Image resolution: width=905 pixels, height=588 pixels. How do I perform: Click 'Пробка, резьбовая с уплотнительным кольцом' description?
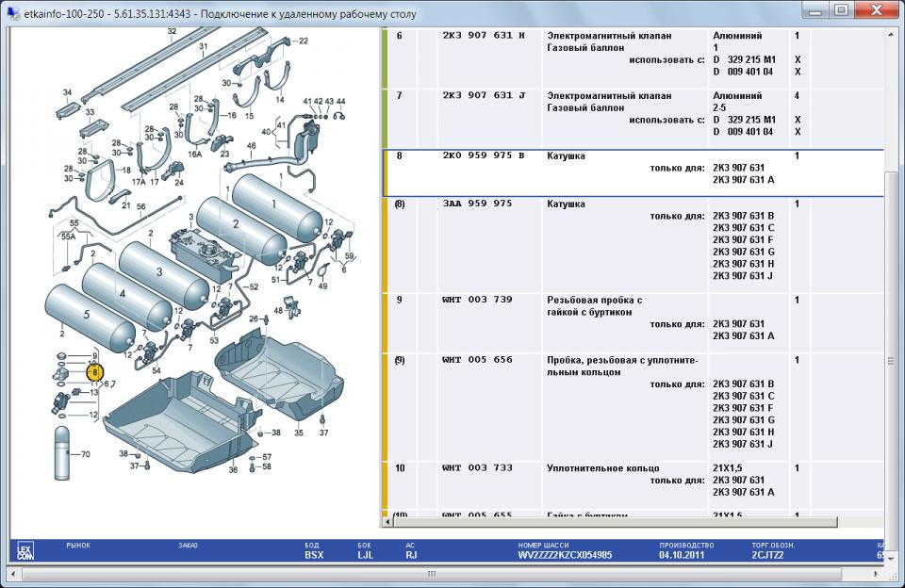click(622, 366)
